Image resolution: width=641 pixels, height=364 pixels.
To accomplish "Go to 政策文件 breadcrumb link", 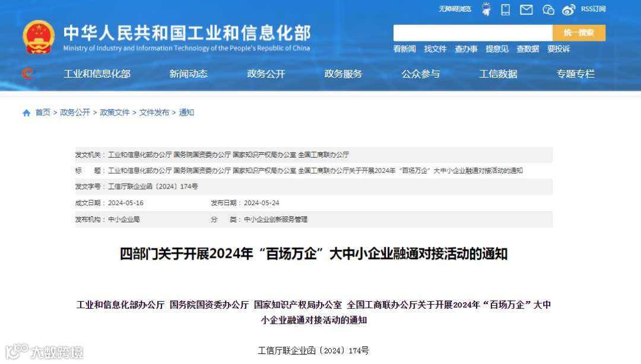I will point(115,113).
